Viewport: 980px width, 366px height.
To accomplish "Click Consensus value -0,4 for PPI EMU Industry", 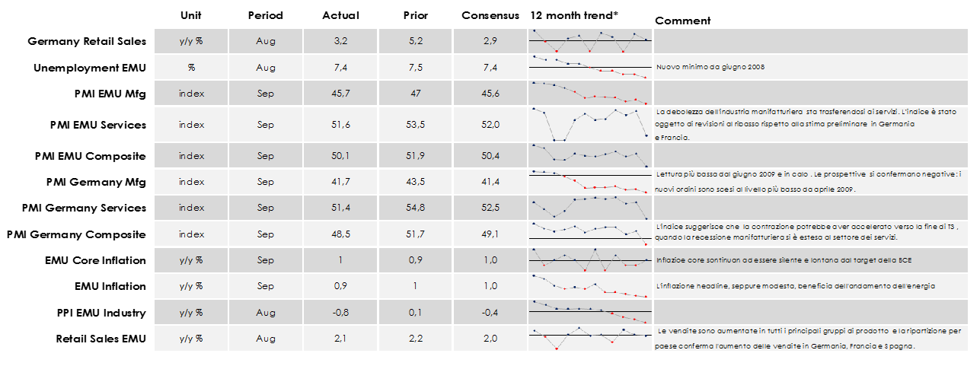I will 490,312.
